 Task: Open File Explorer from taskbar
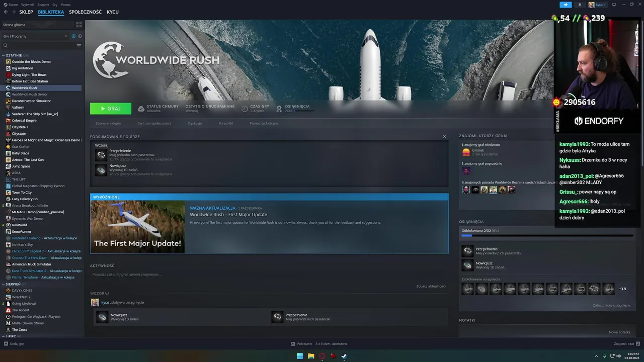[311, 356]
